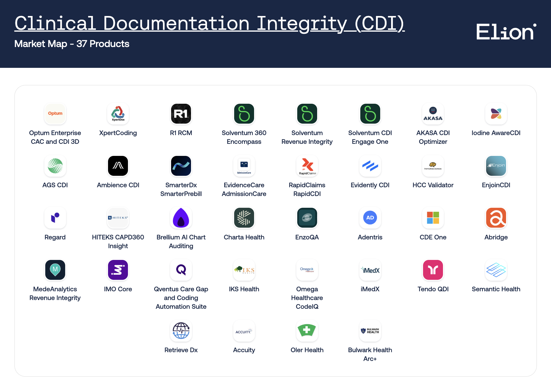Click the Accuity logo icon
The width and height of the screenshot is (551, 392).
pos(244,331)
